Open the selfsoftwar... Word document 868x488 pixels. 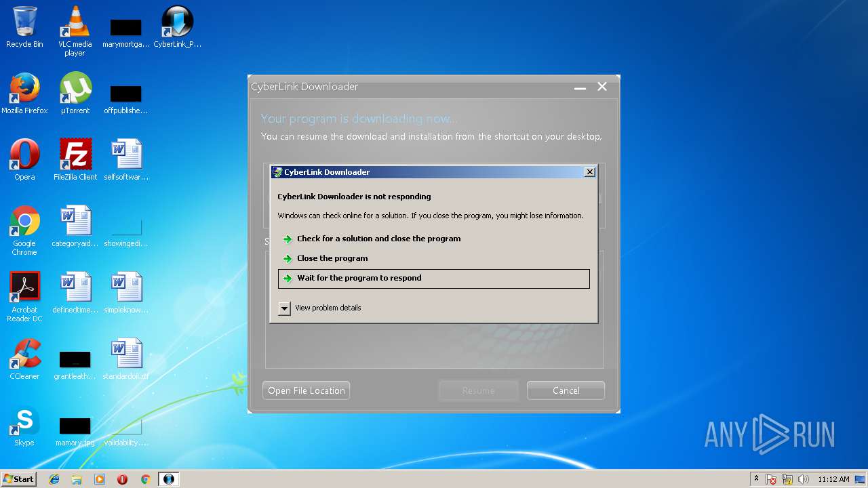(x=125, y=160)
